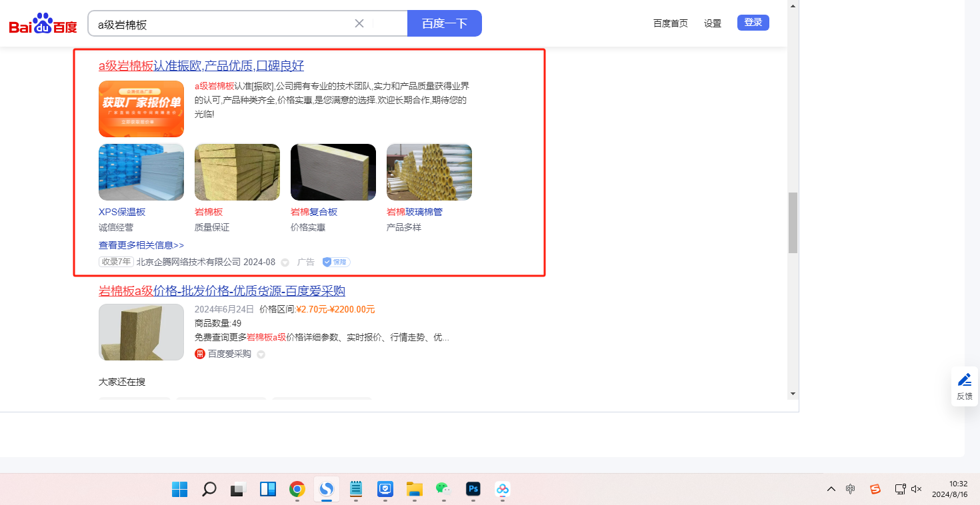Open 岩棉板a级价格-批发价格 result title
980x505 pixels.
pos(222,291)
